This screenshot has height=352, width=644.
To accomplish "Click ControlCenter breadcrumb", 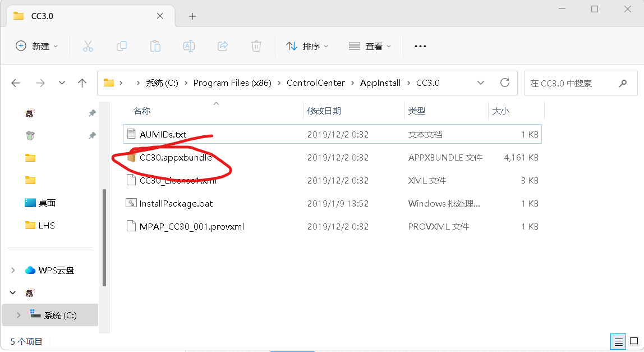I will tap(315, 83).
